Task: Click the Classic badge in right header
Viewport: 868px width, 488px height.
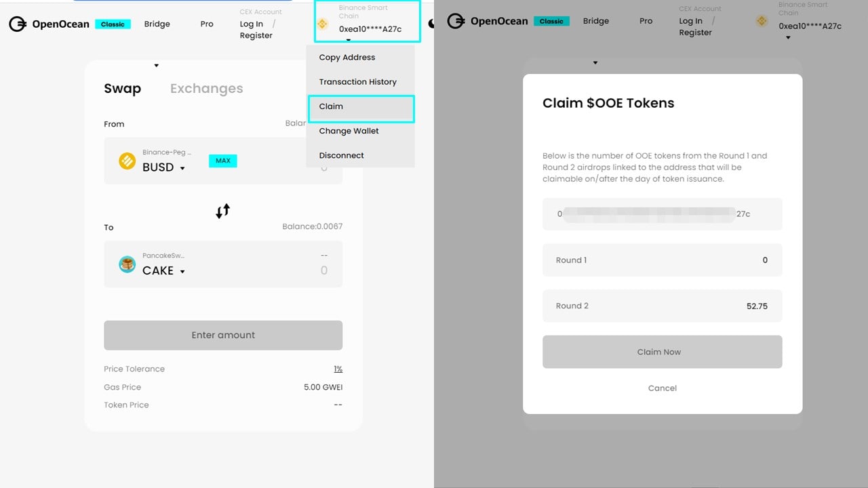Action: [551, 21]
